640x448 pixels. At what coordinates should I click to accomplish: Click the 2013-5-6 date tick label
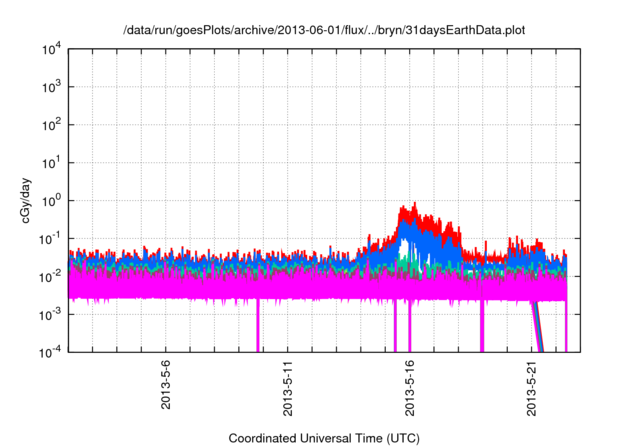coord(165,384)
